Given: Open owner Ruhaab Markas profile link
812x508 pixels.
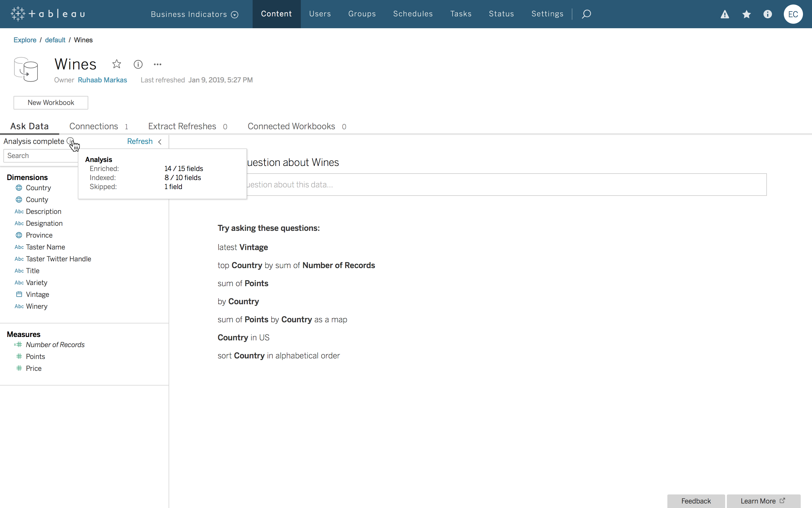Looking at the screenshot, I should pos(102,80).
